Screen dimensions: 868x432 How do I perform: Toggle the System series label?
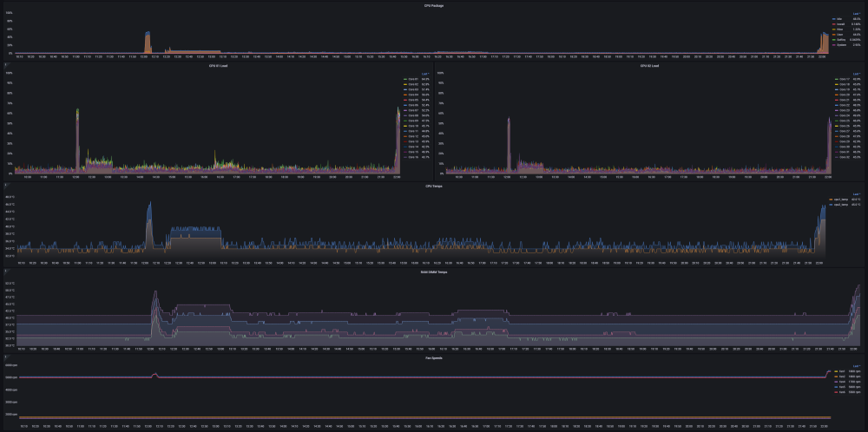pos(841,45)
